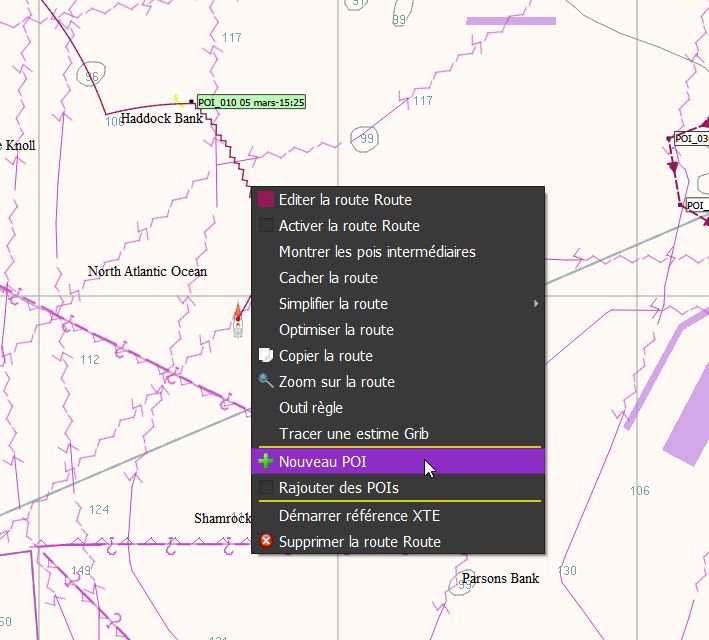Screen dimensions: 709x640
Task: Select Optimiser la route entry
Action: point(336,330)
